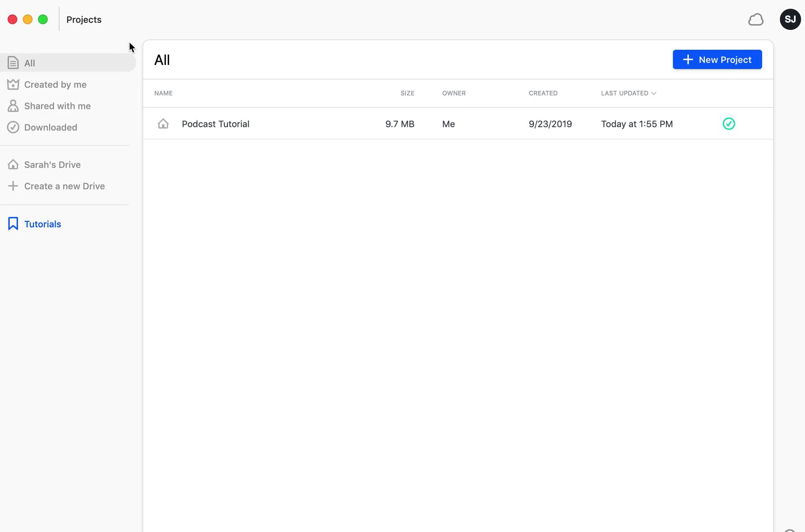Click the Sarah's Drive home icon
Image resolution: width=805 pixels, height=532 pixels.
pos(13,165)
